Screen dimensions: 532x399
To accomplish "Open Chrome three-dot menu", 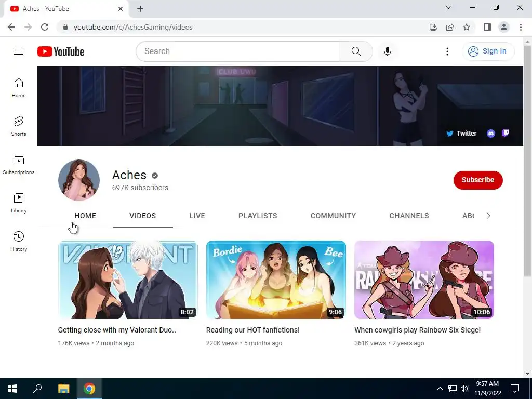I will coord(521,27).
